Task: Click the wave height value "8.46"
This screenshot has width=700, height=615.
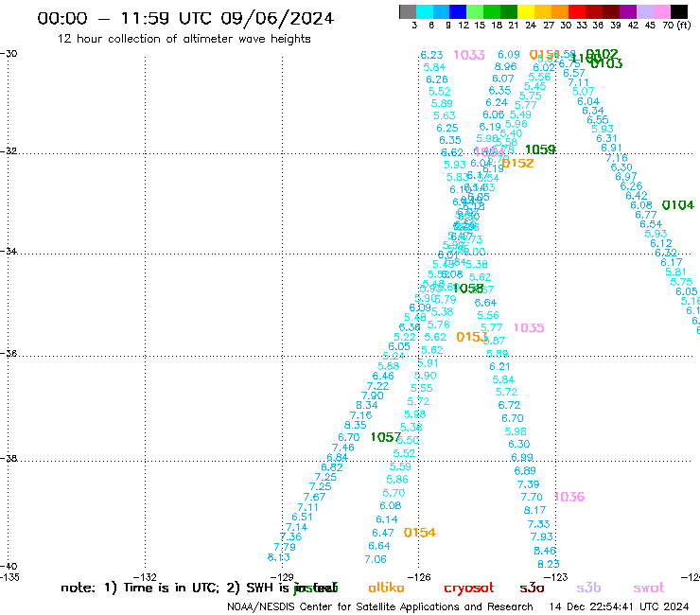Action: (545, 551)
